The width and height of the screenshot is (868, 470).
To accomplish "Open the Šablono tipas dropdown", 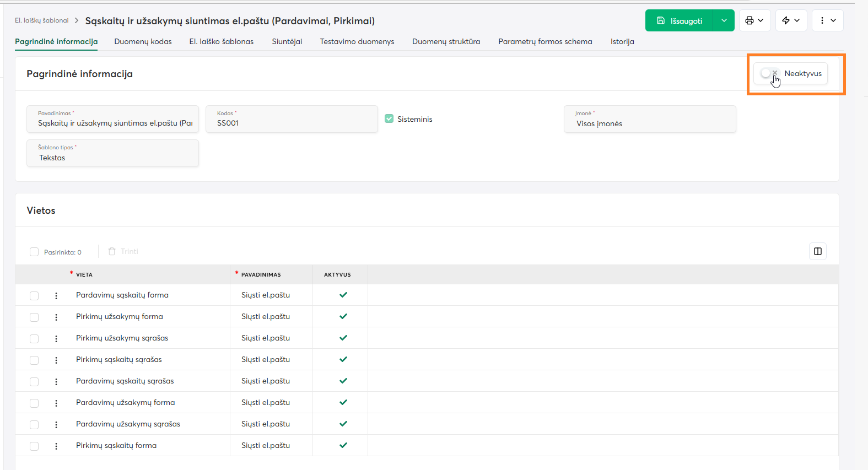I will click(112, 154).
